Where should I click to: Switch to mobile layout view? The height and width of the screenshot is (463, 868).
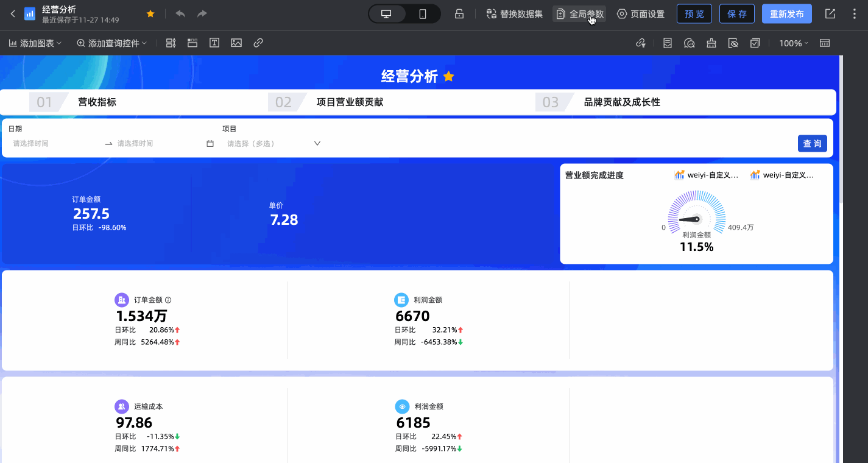(x=423, y=14)
